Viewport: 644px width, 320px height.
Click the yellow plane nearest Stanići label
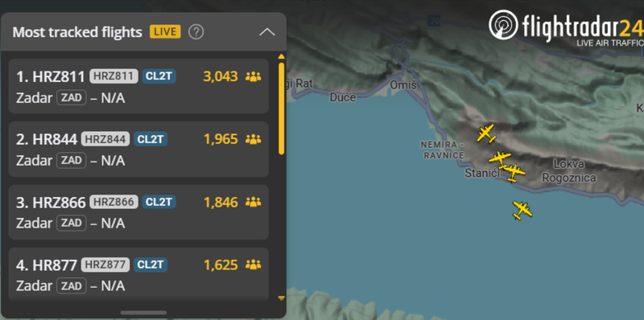coord(499,158)
